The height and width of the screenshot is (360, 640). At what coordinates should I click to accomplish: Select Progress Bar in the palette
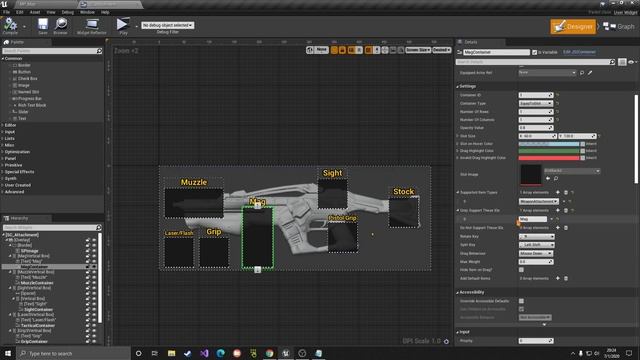29,98
